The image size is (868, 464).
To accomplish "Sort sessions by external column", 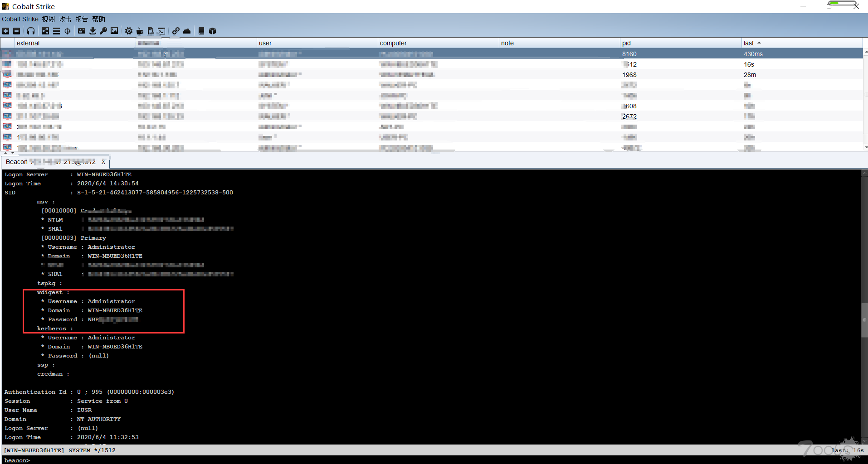I will (x=75, y=43).
